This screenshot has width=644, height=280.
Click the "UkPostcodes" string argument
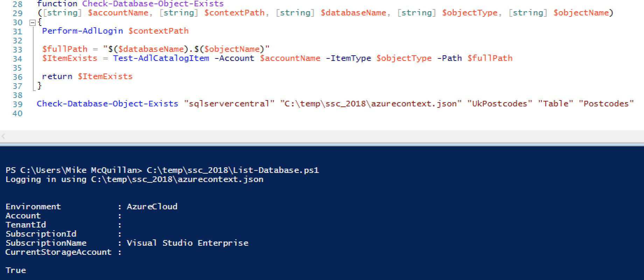(x=499, y=104)
